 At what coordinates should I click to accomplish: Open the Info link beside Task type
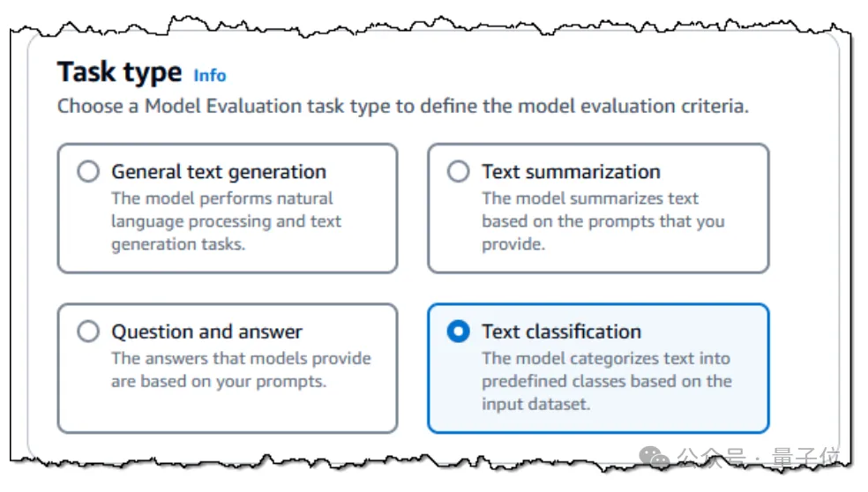coord(210,75)
